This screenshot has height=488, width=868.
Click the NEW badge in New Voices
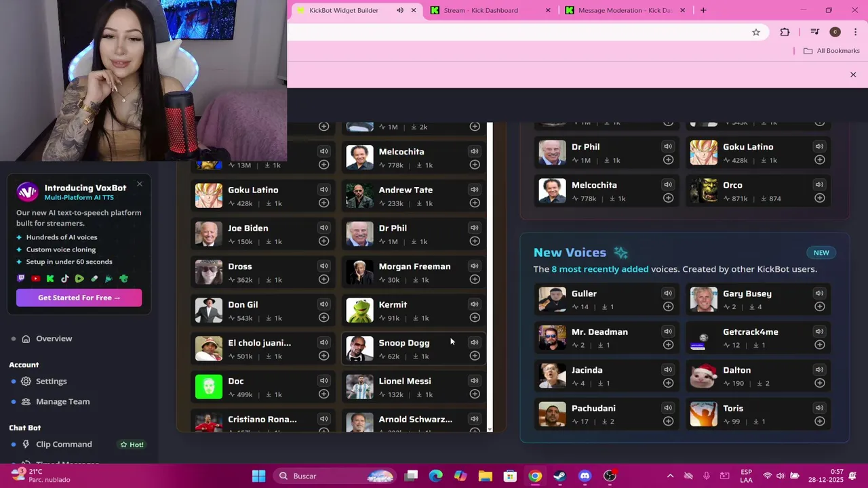[x=821, y=253]
